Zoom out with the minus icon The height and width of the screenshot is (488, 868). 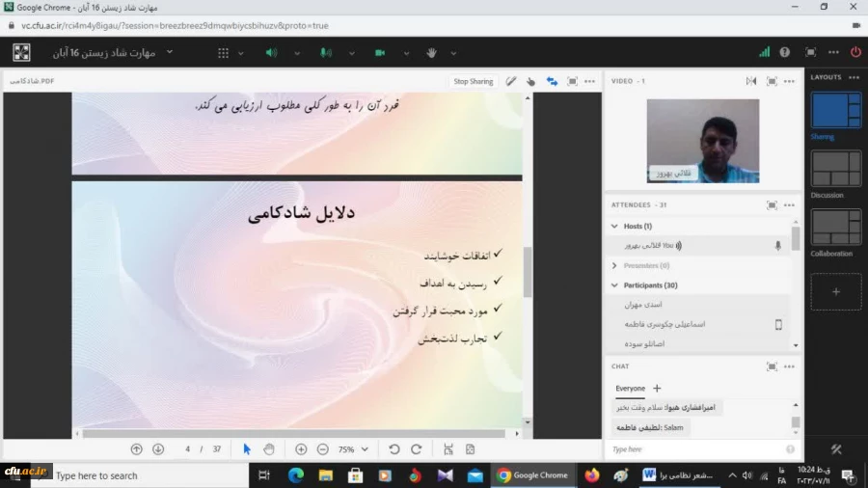[x=323, y=449]
